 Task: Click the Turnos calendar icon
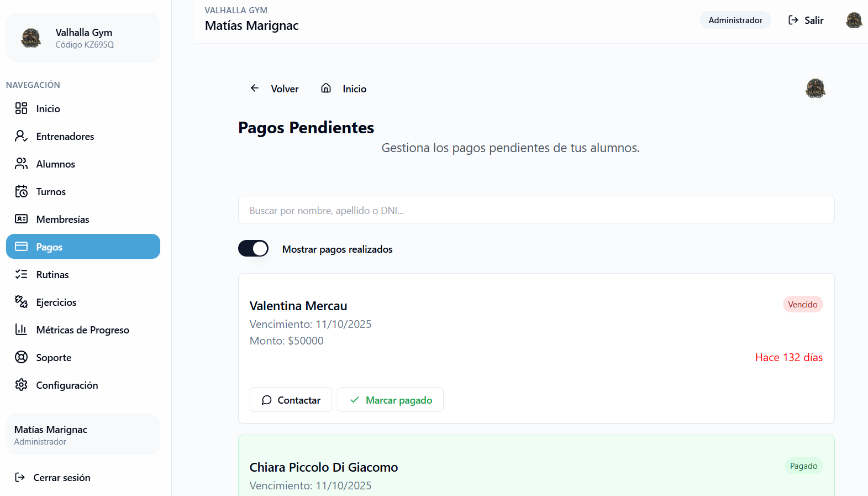[x=21, y=191]
